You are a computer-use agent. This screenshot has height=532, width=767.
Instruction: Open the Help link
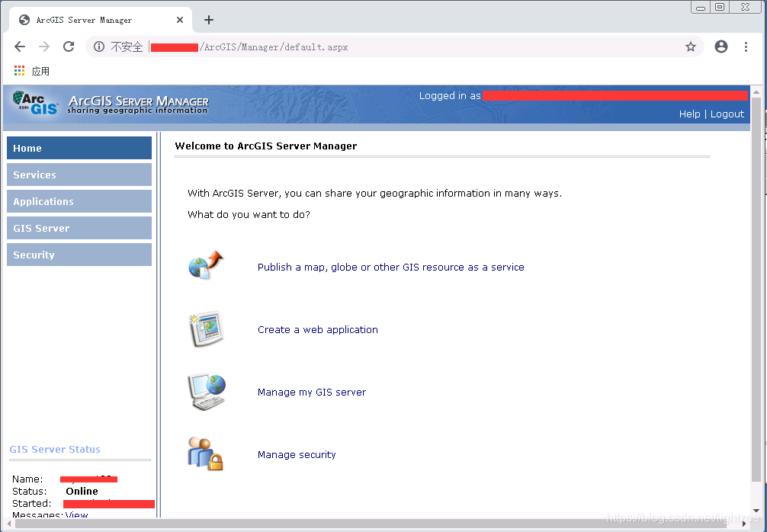[x=690, y=114]
